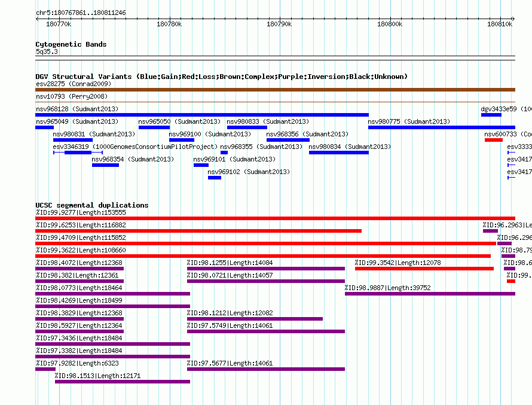The image size is (532, 405).
Task: Select duplication %ID:99.6253|Length:116882
Action: [x=198, y=231]
